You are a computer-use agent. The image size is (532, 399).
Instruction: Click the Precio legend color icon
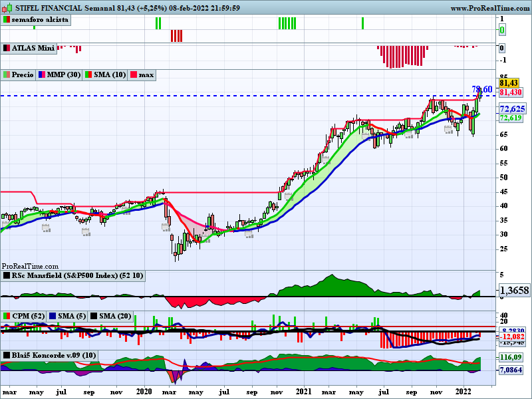tap(7, 74)
